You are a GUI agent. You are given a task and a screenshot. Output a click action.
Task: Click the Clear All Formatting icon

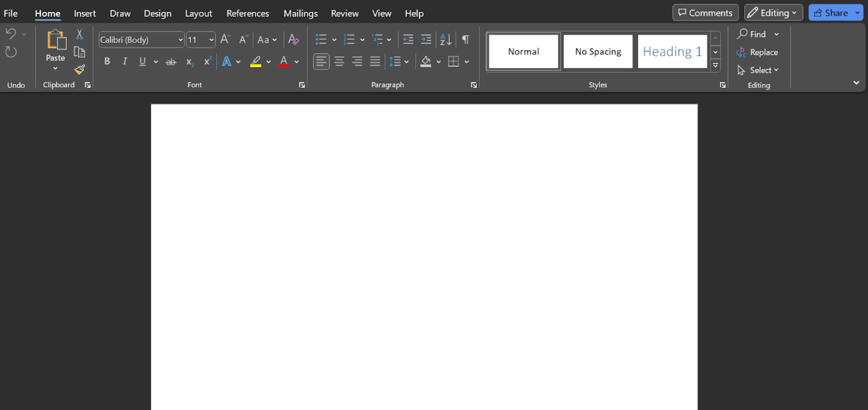293,40
